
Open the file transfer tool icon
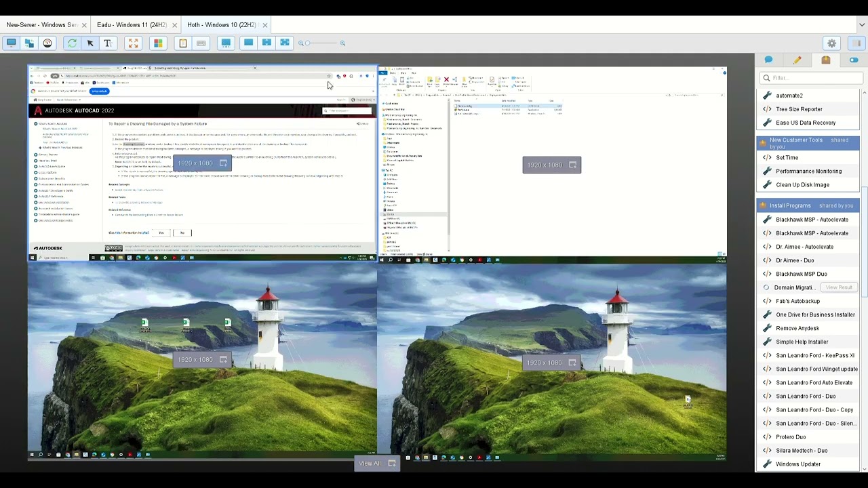coord(29,43)
